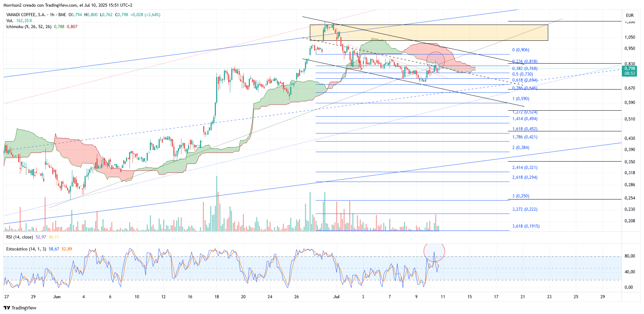The image size is (644, 314).
Task: Select the Estocástico (14, 1, 3) legend
Action: (26, 249)
